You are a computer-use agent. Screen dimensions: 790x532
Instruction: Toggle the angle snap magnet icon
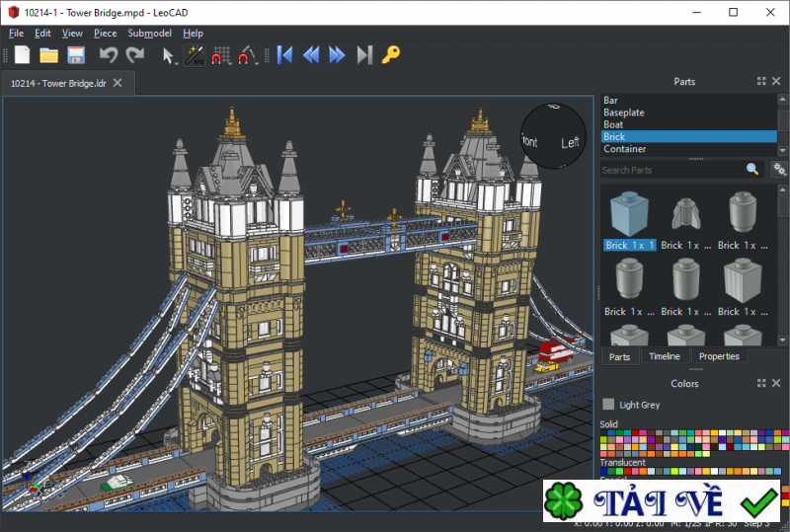coord(246,55)
